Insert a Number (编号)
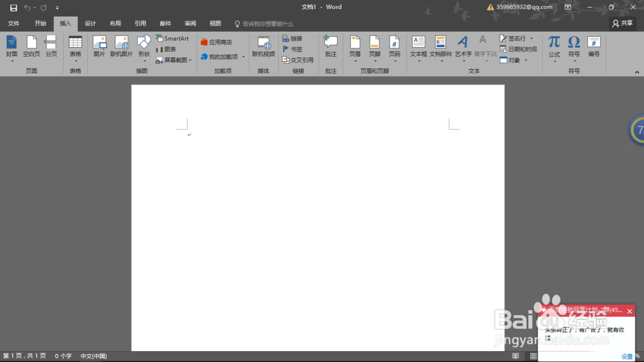Viewport: 644px width, 362px height. (594, 46)
